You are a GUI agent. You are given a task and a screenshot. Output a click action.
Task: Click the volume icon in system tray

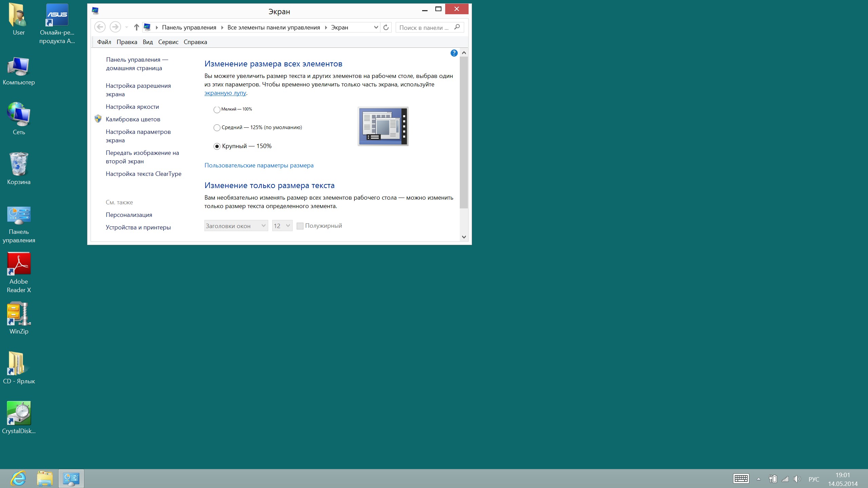(797, 479)
